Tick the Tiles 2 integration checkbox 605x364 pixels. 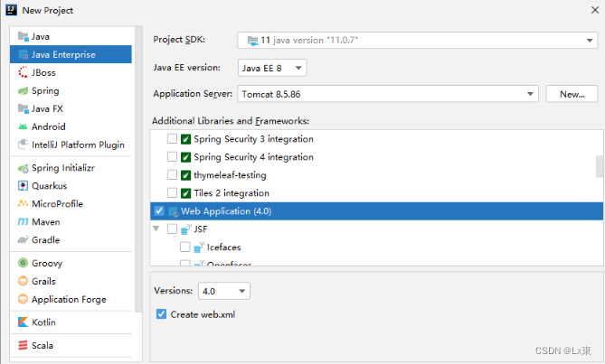click(x=172, y=192)
